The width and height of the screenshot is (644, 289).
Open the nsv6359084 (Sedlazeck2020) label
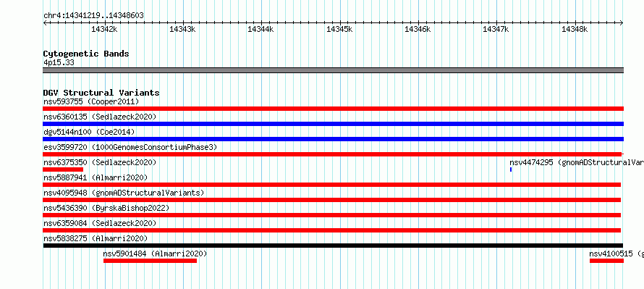pos(100,223)
